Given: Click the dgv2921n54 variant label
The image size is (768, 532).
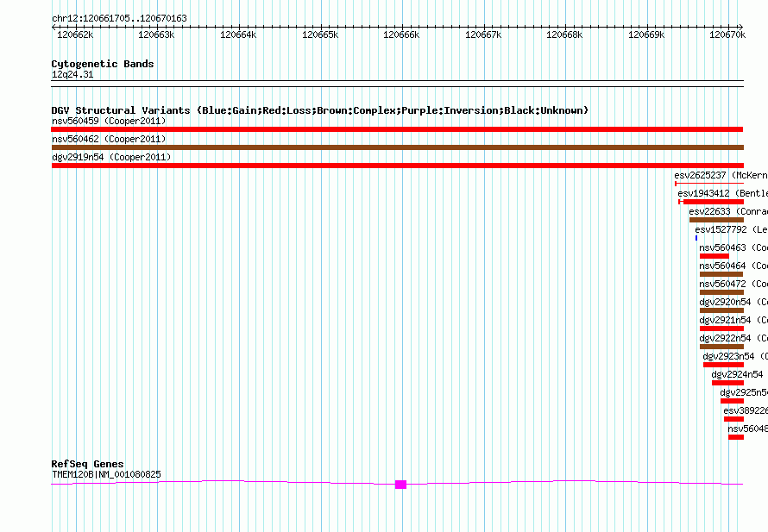Looking at the screenshot, I should [733, 320].
